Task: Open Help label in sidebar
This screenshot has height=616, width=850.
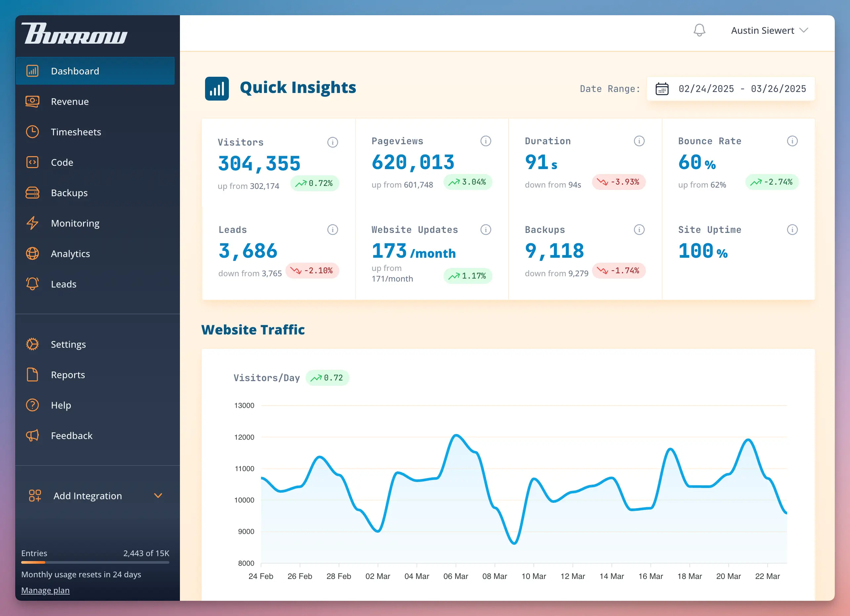Action: (61, 405)
